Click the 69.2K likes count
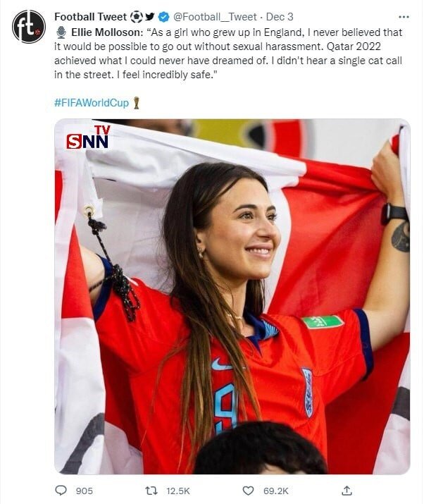Viewport: 424px width, 504px height. [x=276, y=491]
